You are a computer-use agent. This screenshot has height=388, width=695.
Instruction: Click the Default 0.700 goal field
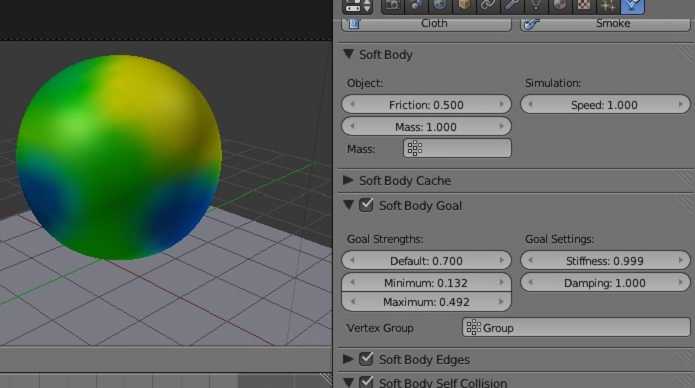[426, 261]
